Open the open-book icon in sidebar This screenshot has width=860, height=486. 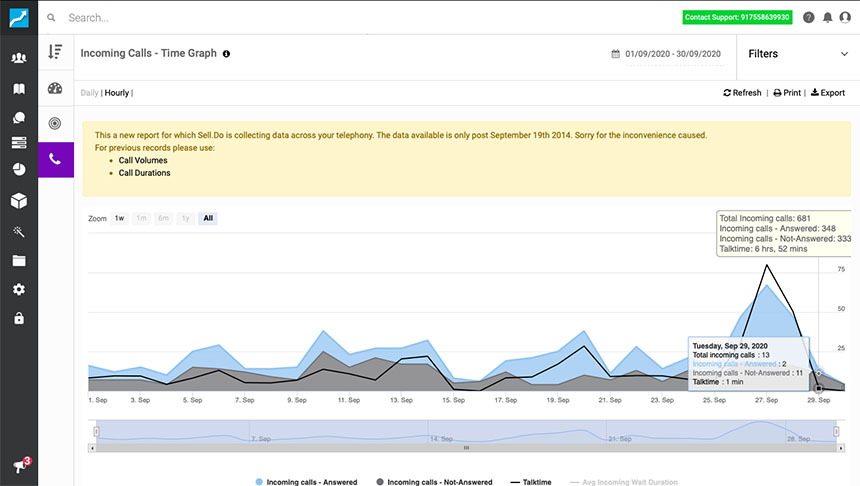tap(19, 88)
